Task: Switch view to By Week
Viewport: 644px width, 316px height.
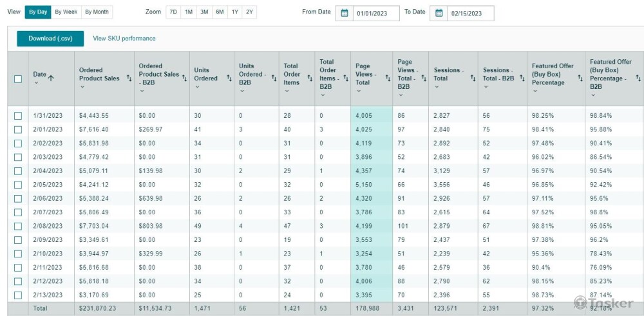Action: [66, 12]
